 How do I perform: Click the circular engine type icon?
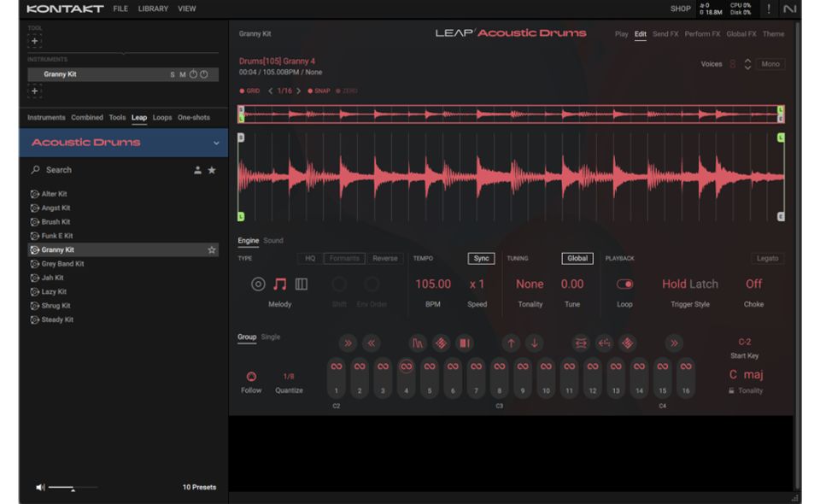click(x=258, y=284)
